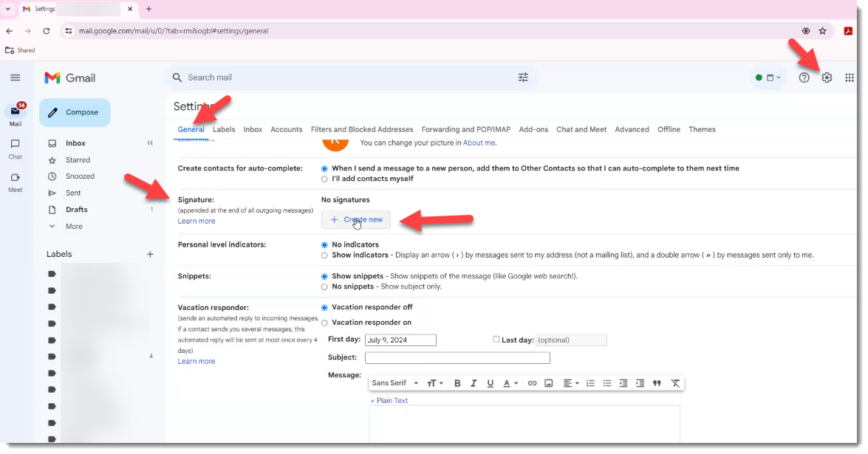Switch to Plain Text
The height and width of the screenshot is (454, 868).
389,401
